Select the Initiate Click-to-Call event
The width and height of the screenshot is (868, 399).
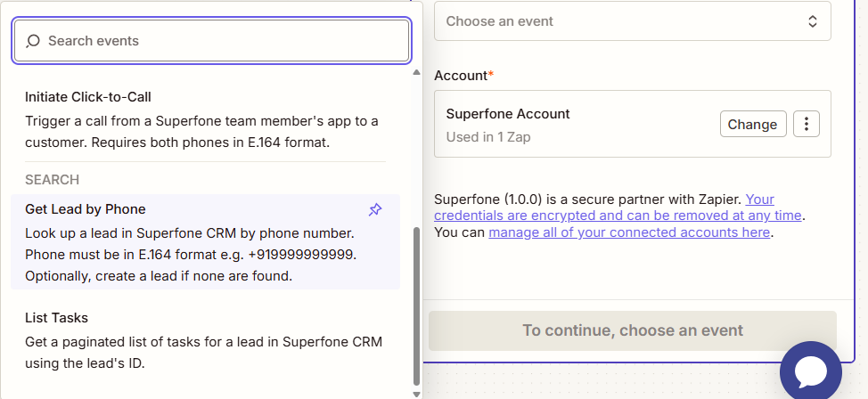click(205, 119)
